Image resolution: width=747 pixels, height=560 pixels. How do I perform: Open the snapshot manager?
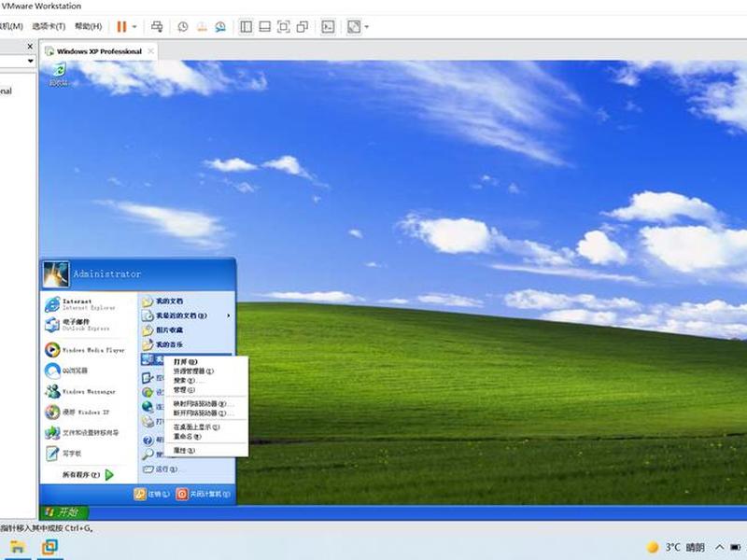220,27
